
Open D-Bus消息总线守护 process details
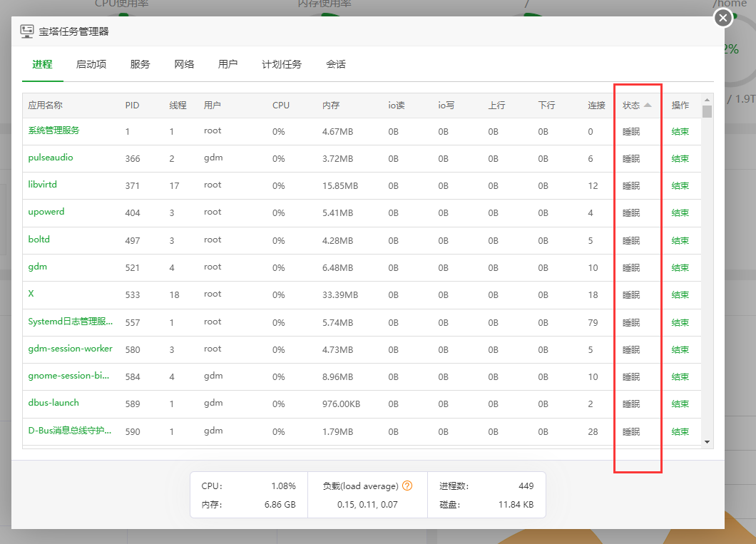tap(70, 431)
